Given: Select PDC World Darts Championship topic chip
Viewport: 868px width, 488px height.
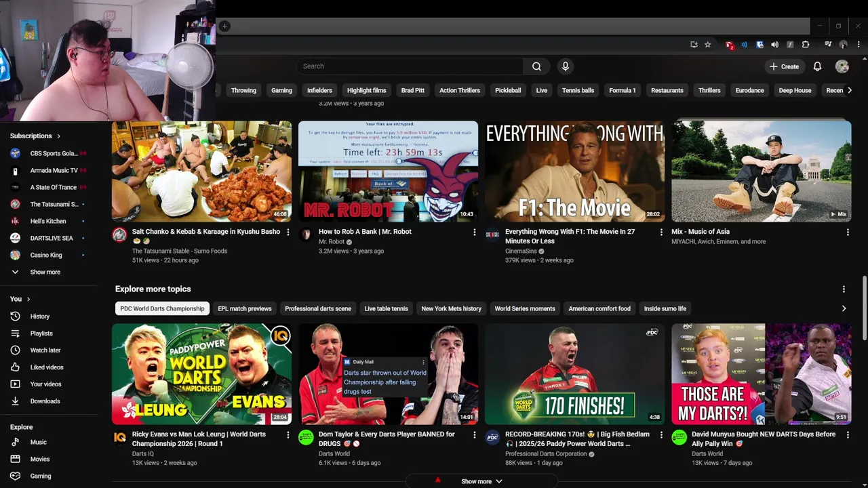Looking at the screenshot, I should pos(162,308).
